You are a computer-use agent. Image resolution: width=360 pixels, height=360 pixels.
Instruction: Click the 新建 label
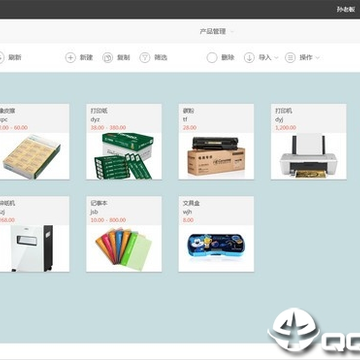pos(86,58)
